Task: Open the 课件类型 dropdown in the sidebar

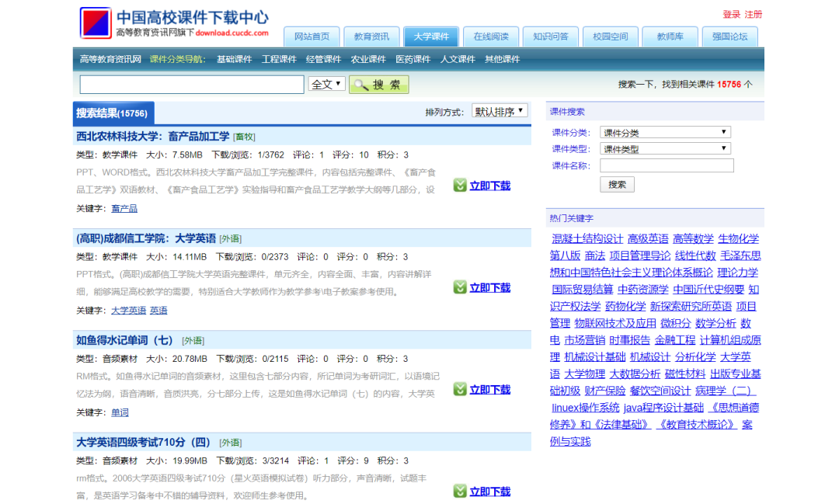Action: (x=665, y=148)
